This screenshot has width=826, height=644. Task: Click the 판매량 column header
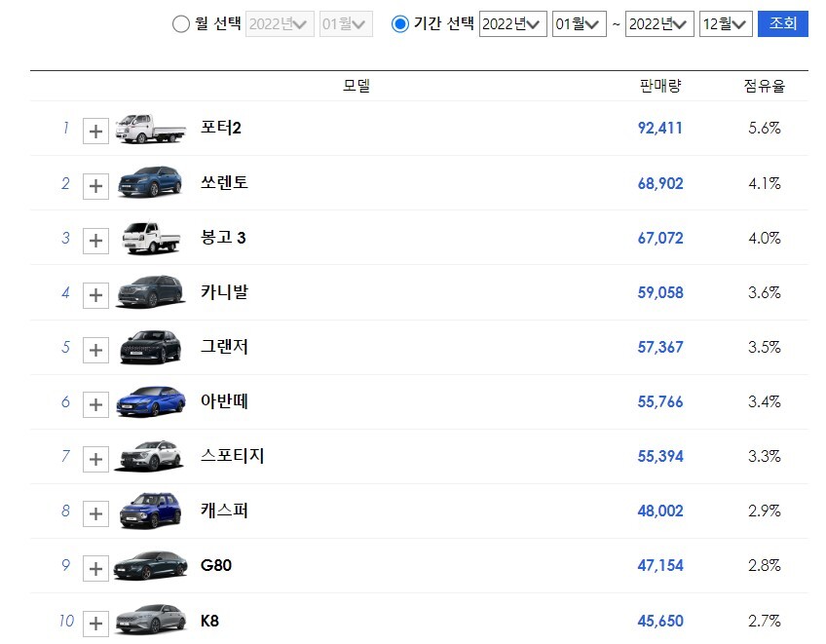660,86
